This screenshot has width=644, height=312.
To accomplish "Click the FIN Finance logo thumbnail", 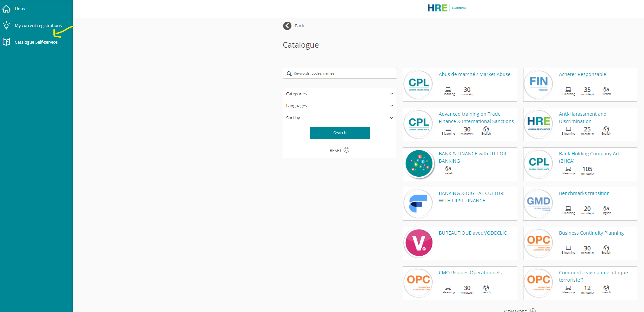I will point(539,85).
